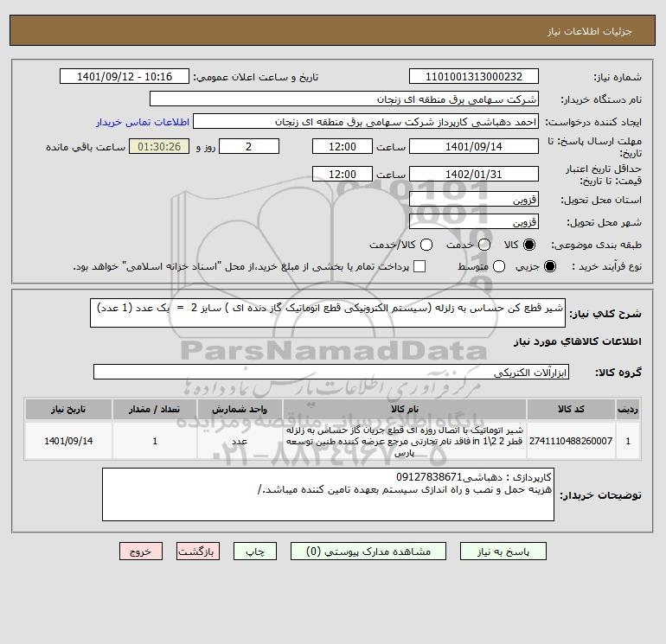Click the توضیحات خریدار notes box

pos(328,494)
